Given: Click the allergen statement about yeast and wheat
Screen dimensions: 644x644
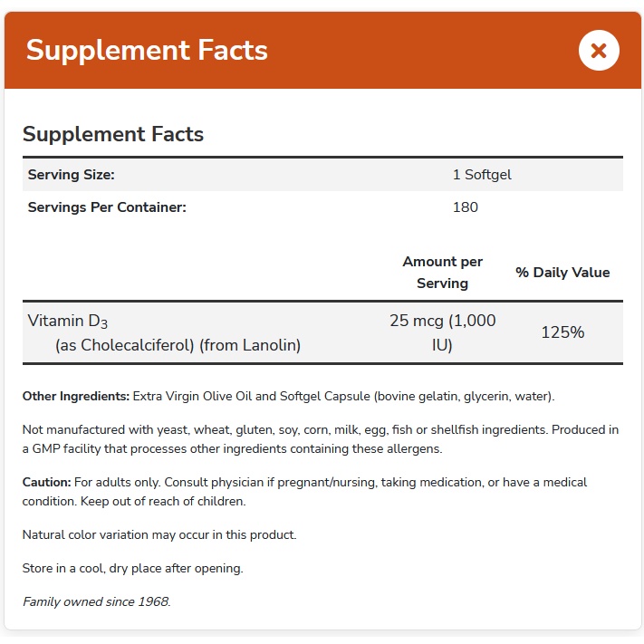Looking at the screenshot, I should (321, 439).
